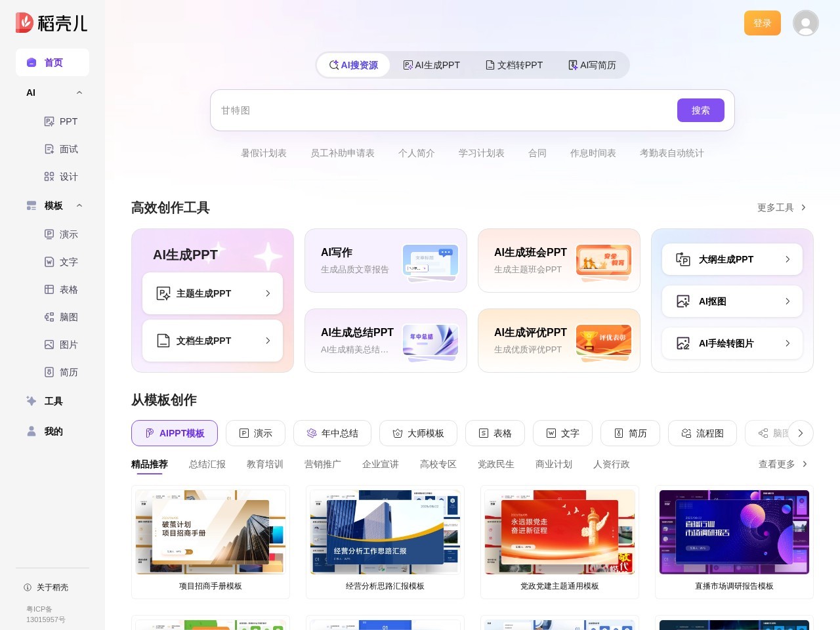The image size is (840, 630).
Task: Open 我的 in the sidebar
Action: 52,431
